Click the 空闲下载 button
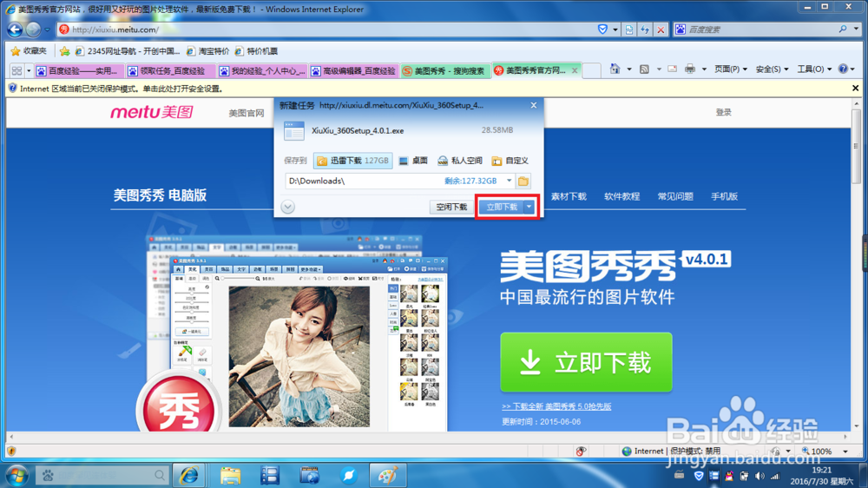Viewport: 868px width, 488px height. pyautogui.click(x=451, y=207)
